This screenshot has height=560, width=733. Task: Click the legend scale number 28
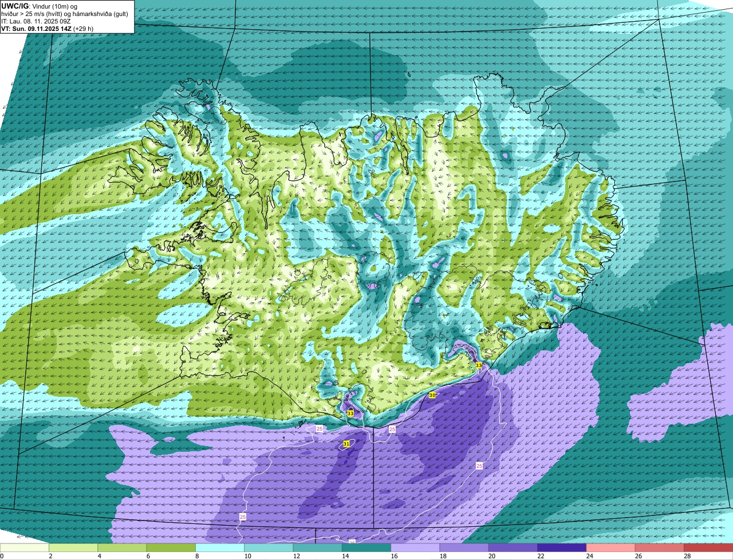[687, 556]
